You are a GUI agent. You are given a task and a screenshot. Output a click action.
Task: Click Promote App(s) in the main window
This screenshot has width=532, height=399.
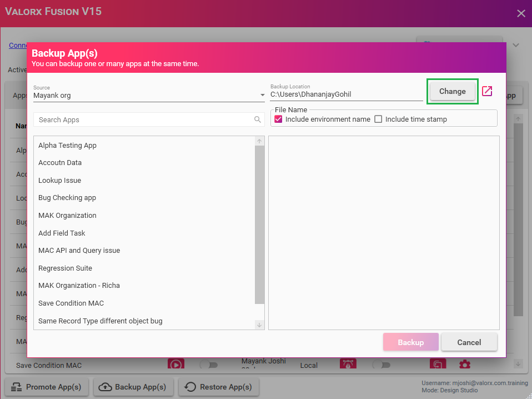[x=47, y=387]
